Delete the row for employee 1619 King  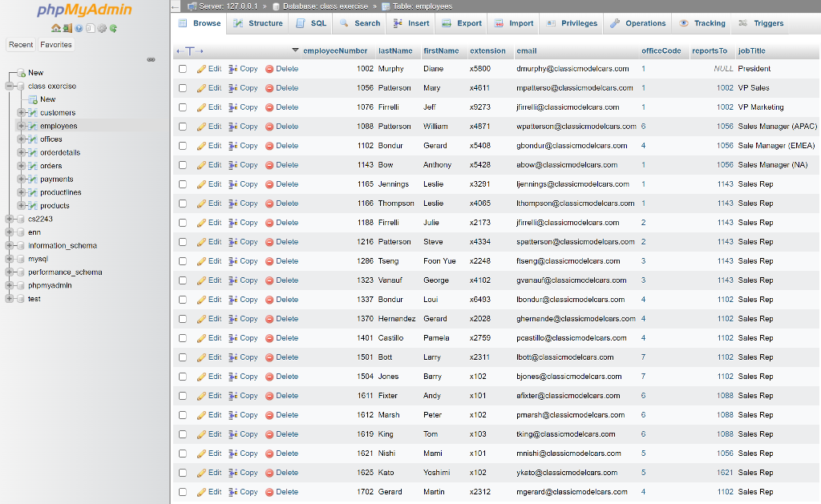tap(281, 433)
